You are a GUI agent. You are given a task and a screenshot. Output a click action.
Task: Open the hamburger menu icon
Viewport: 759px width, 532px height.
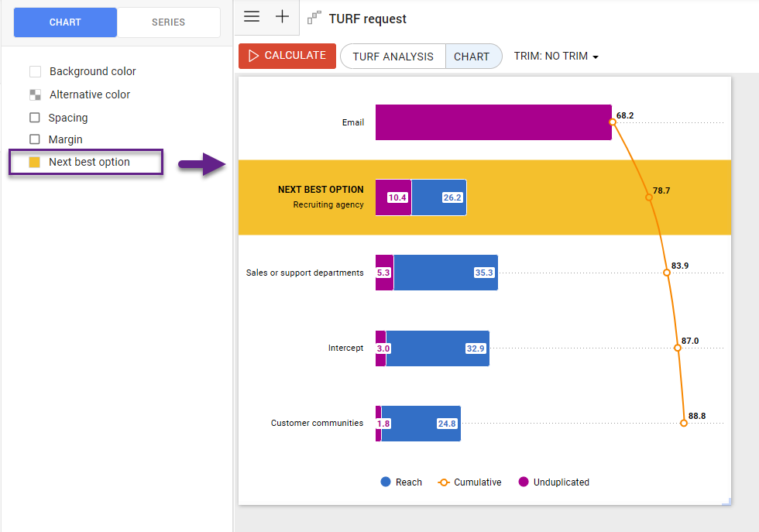click(x=252, y=17)
